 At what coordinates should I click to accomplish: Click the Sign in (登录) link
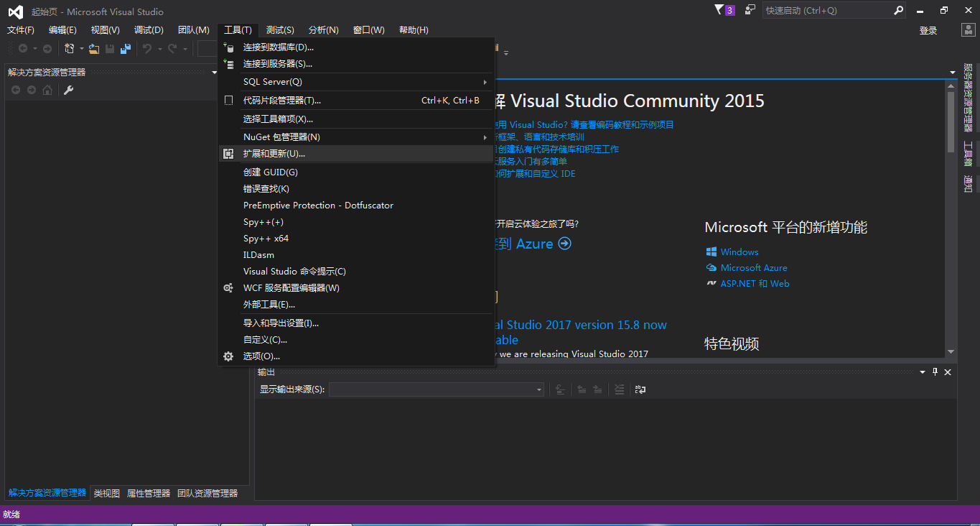click(928, 30)
